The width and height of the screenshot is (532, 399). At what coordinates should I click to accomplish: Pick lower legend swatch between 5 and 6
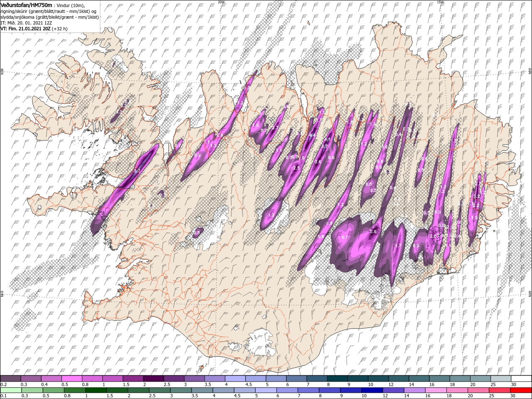point(265,390)
